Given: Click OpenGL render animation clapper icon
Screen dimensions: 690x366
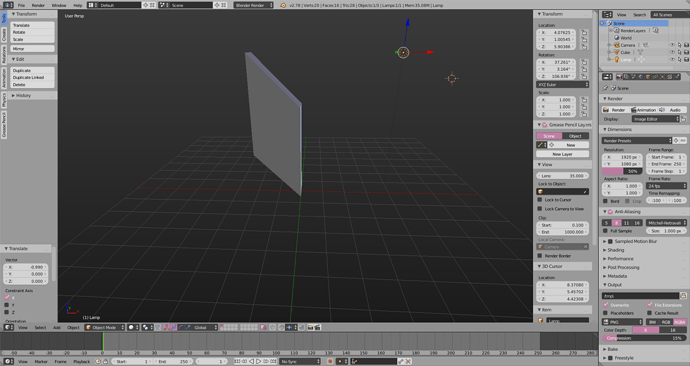Looking at the screenshot, I should (317, 327).
